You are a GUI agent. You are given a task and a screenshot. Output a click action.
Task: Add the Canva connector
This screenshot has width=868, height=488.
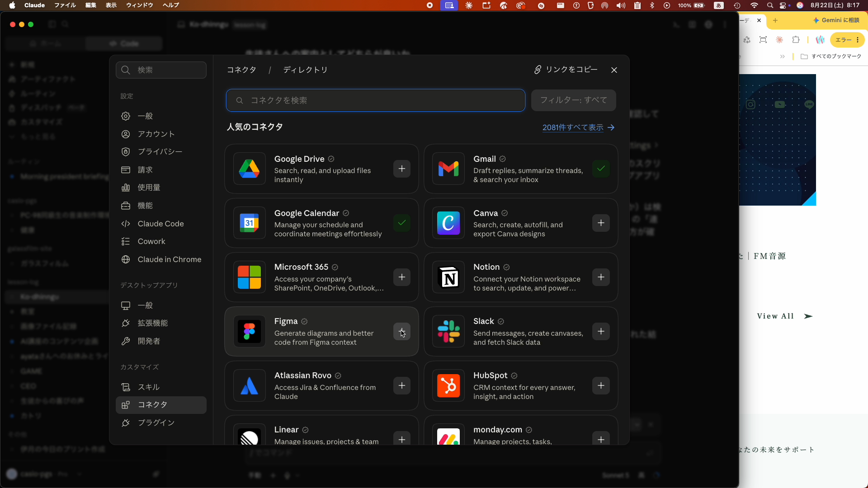(x=601, y=223)
